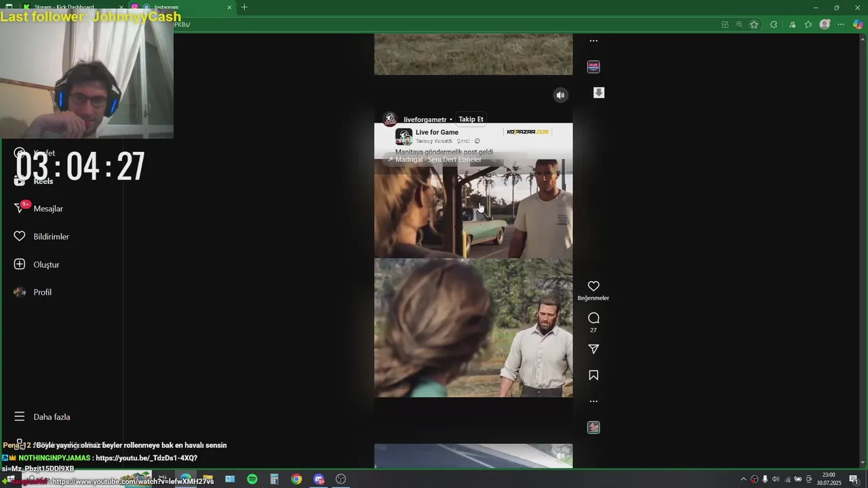
Task: Open Discord from the taskbar
Action: click(x=319, y=479)
